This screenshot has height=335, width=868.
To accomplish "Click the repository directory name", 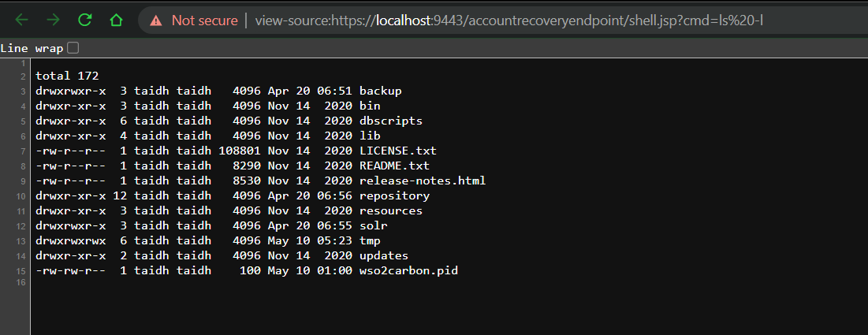I will click(x=395, y=196).
